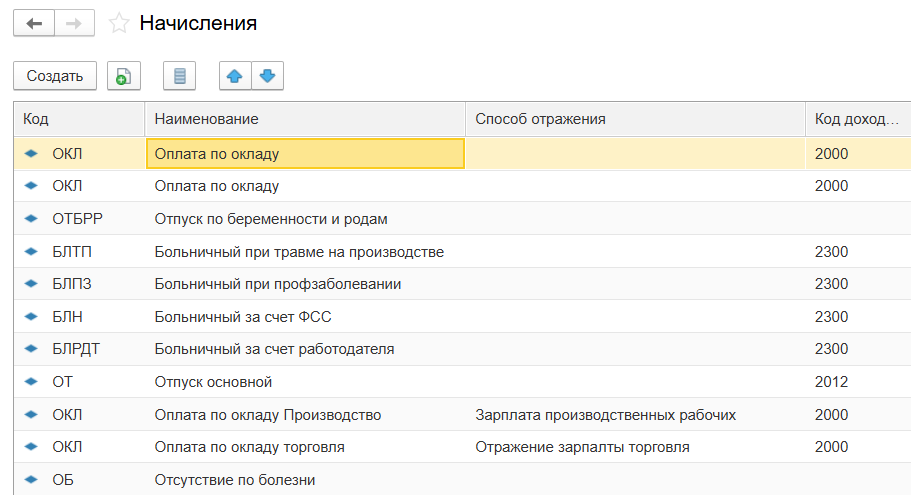Toggle the list view mode icon
The image size is (911, 495).
coord(180,76)
